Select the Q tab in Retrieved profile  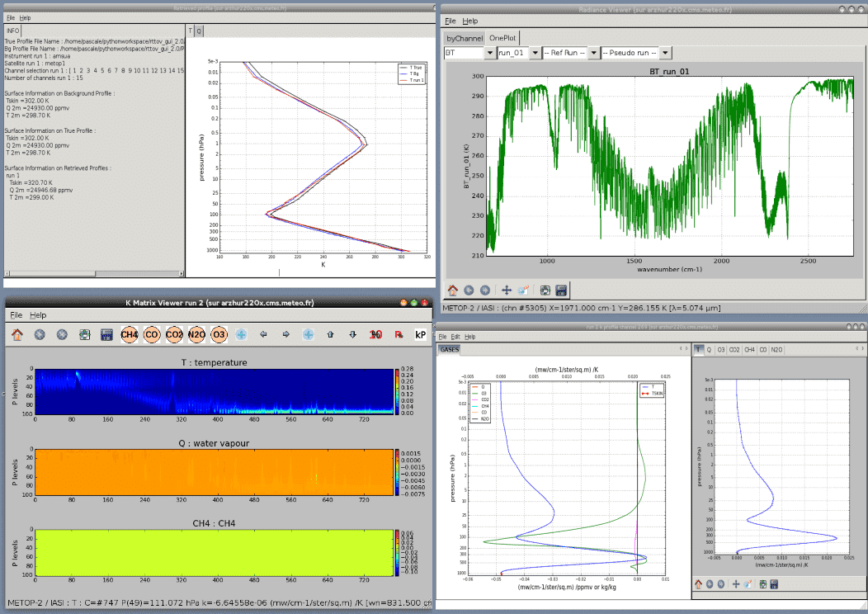200,31
